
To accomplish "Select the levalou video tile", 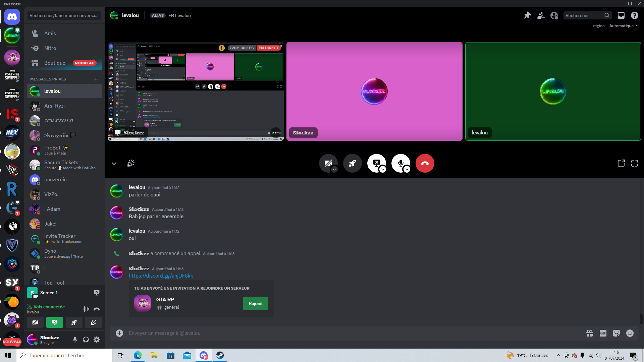I will [x=553, y=91].
